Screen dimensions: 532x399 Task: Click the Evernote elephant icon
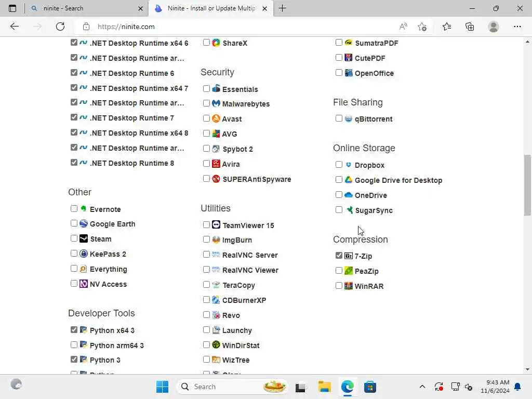84,209
